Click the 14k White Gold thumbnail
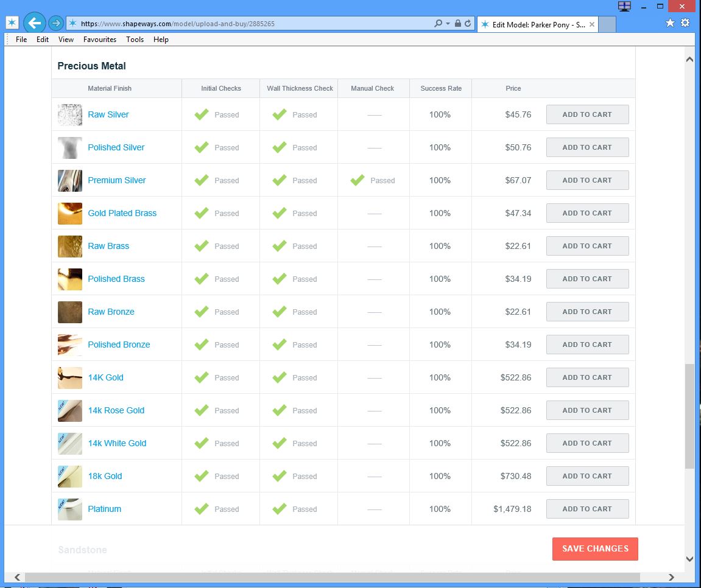The width and height of the screenshot is (701, 588). (x=70, y=444)
